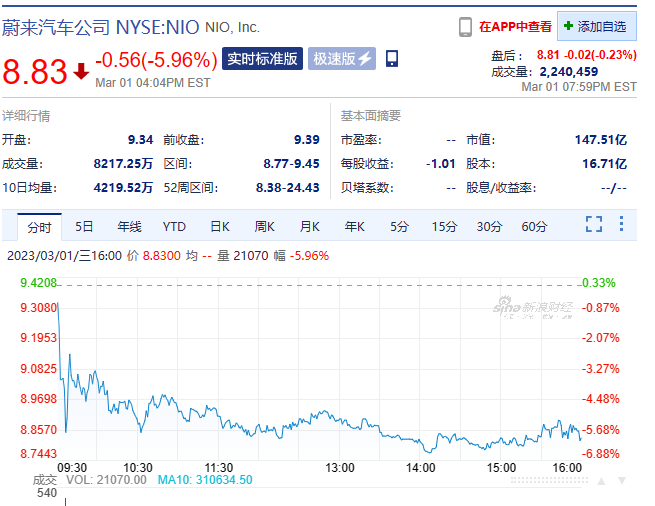Click the 开盘 value 9.34

click(x=140, y=140)
